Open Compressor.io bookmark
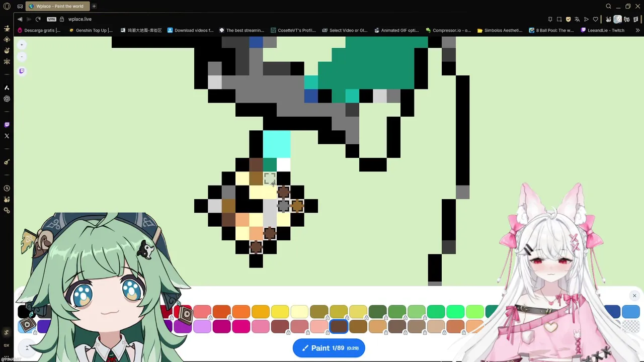This screenshot has height=362, width=644. click(x=448, y=30)
